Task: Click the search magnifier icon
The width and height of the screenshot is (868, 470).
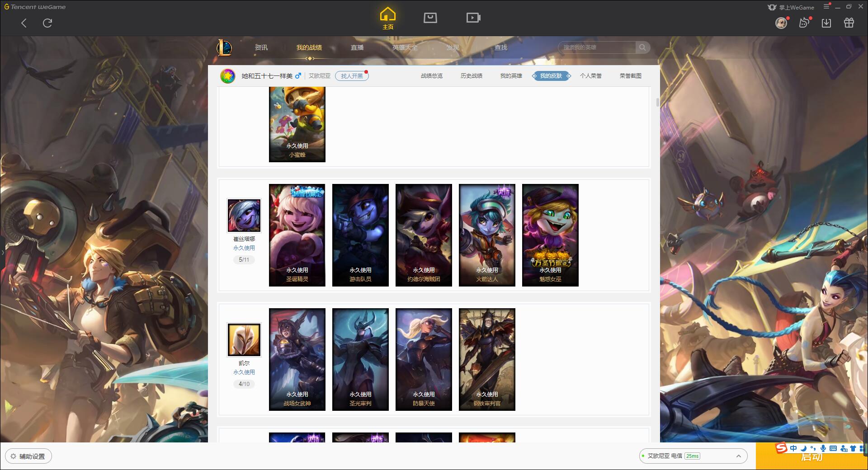Action: click(642, 47)
